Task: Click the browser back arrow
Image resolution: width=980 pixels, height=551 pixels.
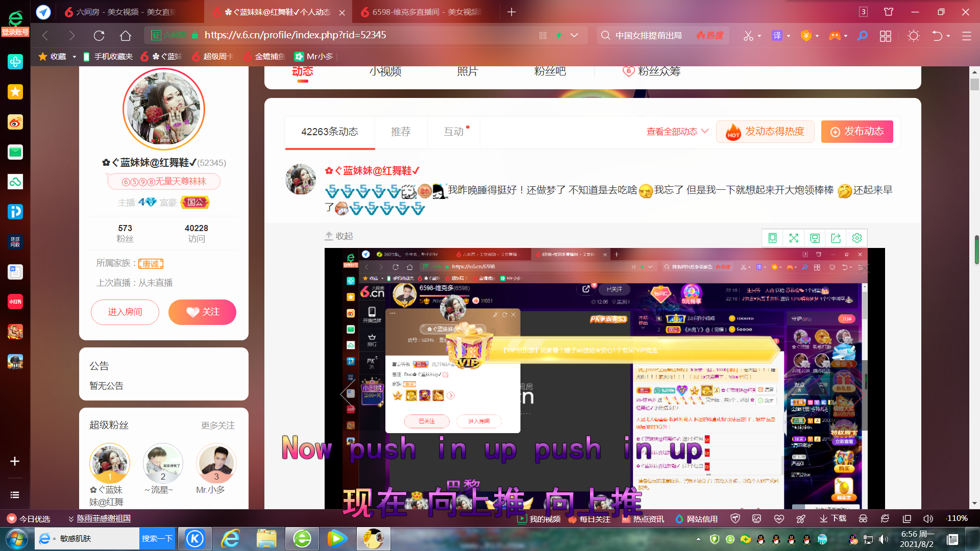Action: (45, 35)
